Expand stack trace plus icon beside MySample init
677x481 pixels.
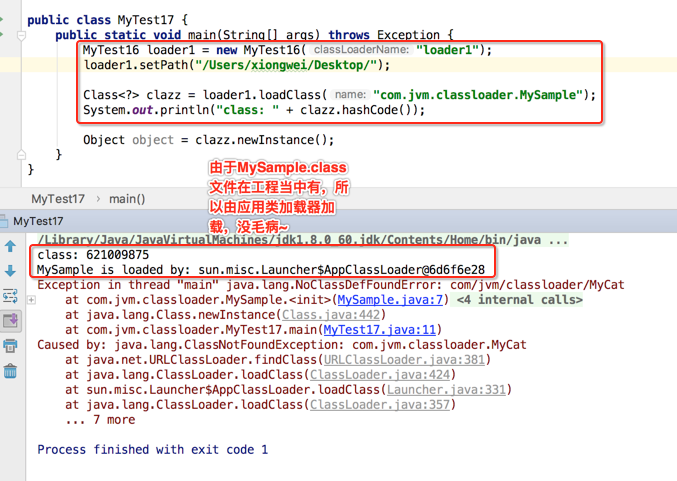32,300
